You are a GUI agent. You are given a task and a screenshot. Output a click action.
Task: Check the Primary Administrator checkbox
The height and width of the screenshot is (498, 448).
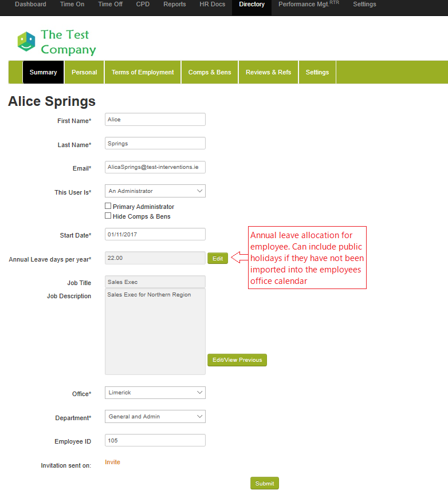108,206
